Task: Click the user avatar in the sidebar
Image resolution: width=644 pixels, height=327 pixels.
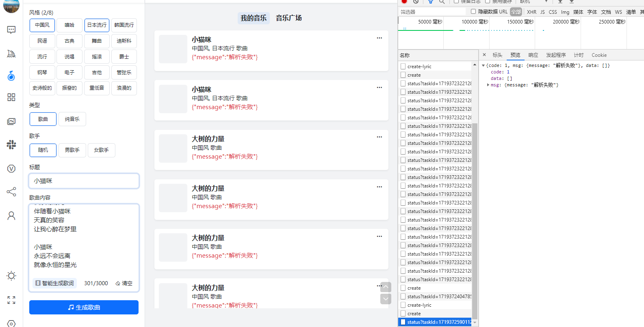Action: pos(11,6)
